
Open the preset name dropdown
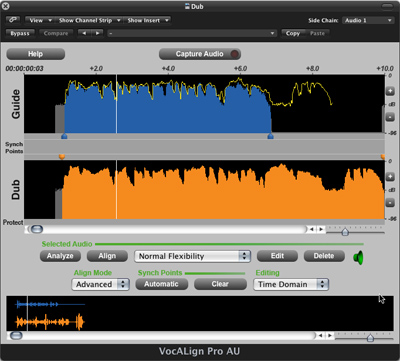pyautogui.click(x=192, y=33)
